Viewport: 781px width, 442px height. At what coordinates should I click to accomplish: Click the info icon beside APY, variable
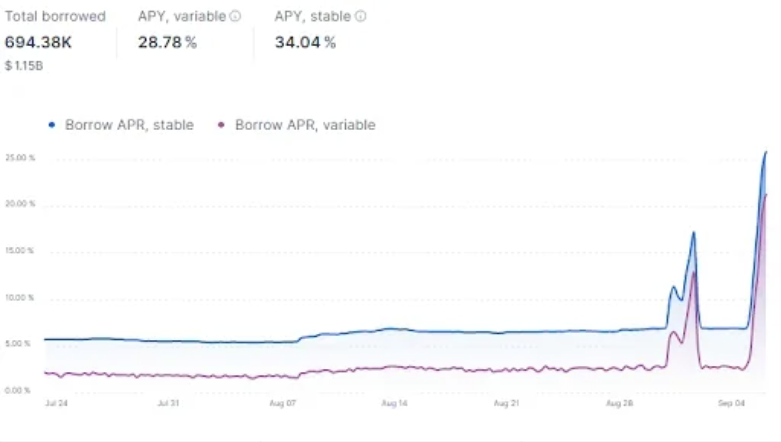pyautogui.click(x=235, y=16)
